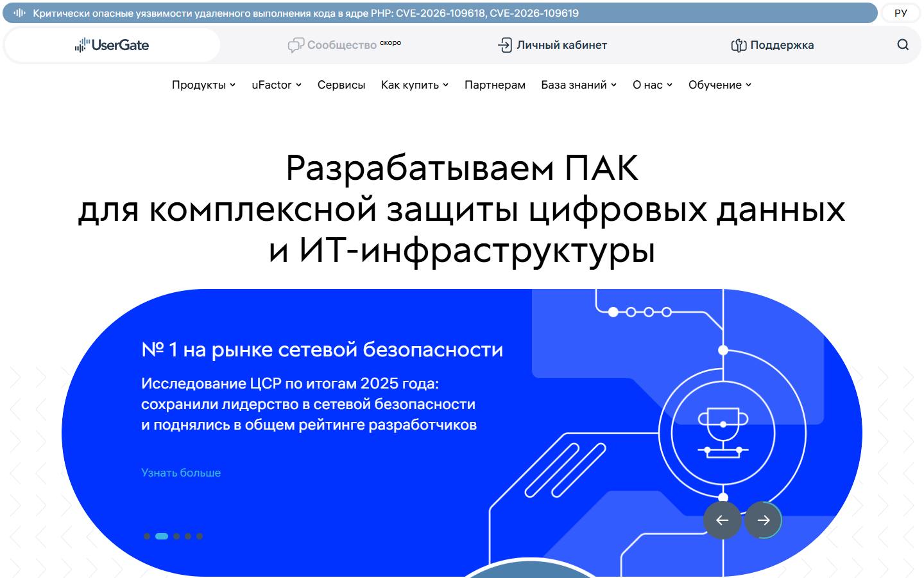Click the UserGate logo
The height and width of the screenshot is (578, 924).
(x=112, y=45)
